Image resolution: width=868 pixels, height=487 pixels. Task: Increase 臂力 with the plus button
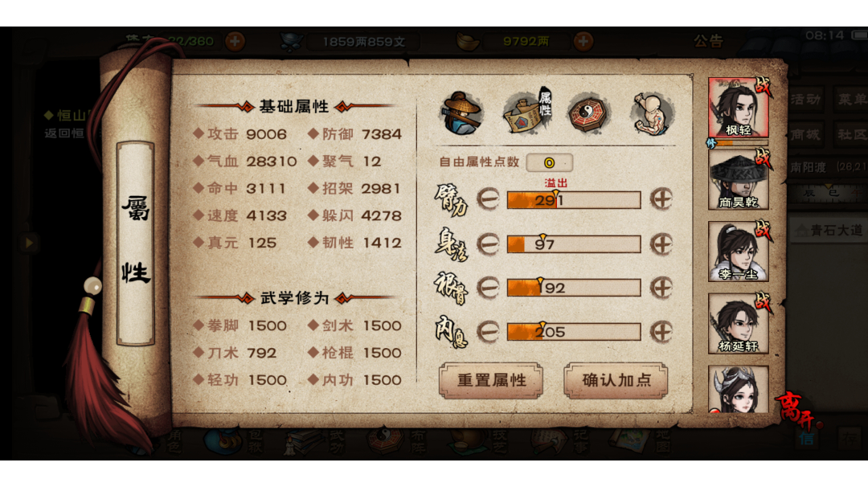[x=661, y=199]
